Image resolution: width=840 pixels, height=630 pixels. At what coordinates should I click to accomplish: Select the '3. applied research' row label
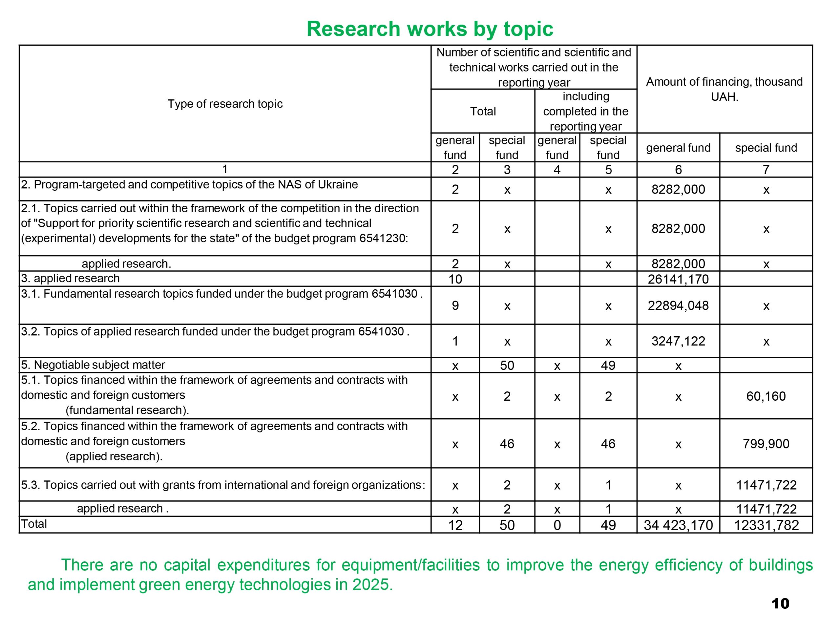71,278
